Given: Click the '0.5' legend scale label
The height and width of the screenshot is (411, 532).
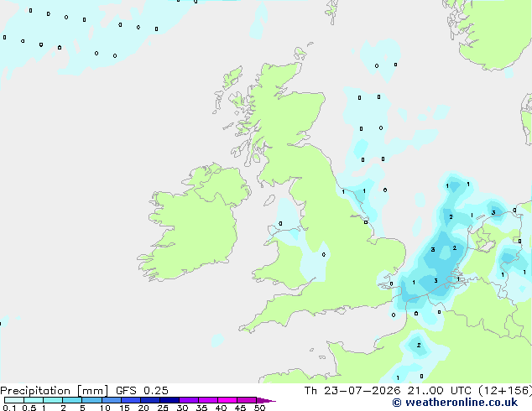Looking at the screenshot, I should [x=29, y=408].
